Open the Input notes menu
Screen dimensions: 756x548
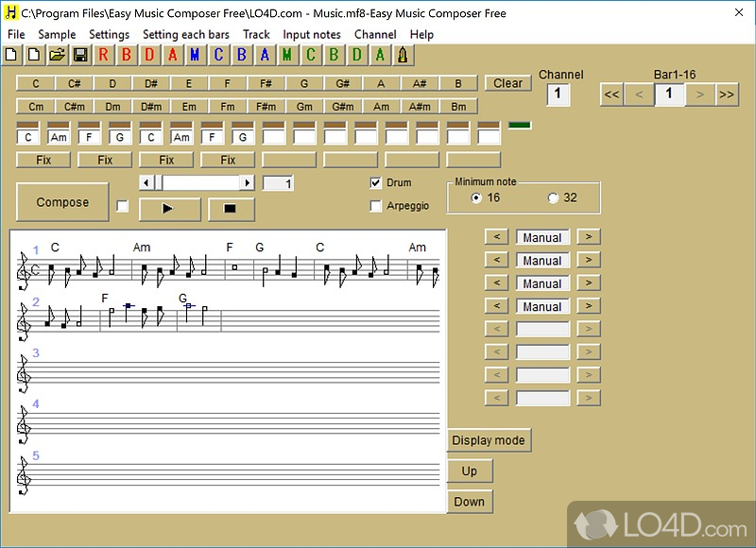coord(312,34)
